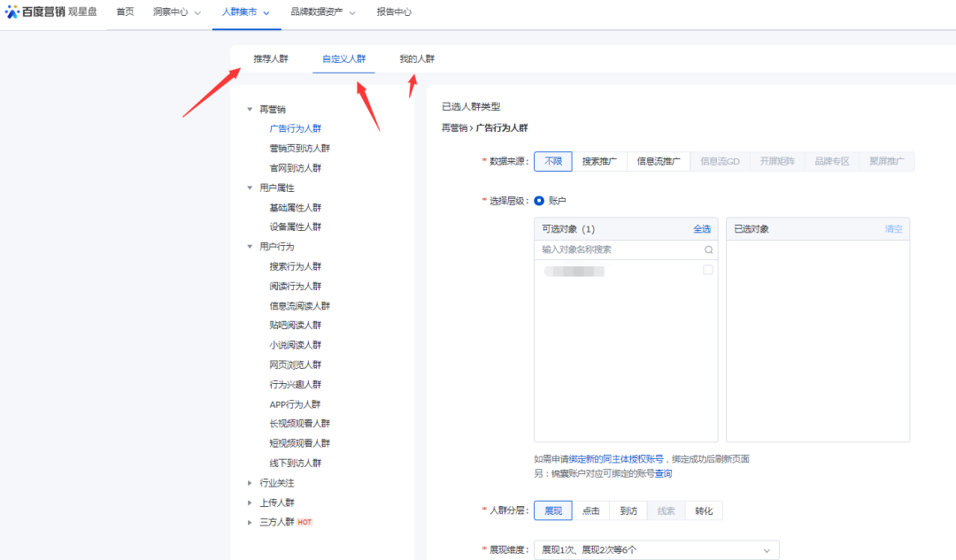Image resolution: width=956 pixels, height=560 pixels.
Task: Select the 账户 level radio button
Action: 539,201
